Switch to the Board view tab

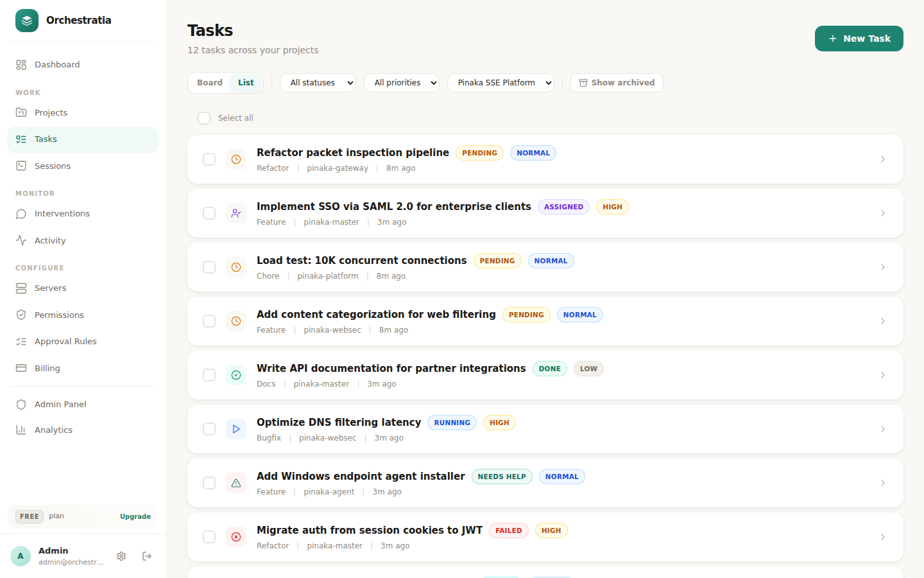coord(209,82)
